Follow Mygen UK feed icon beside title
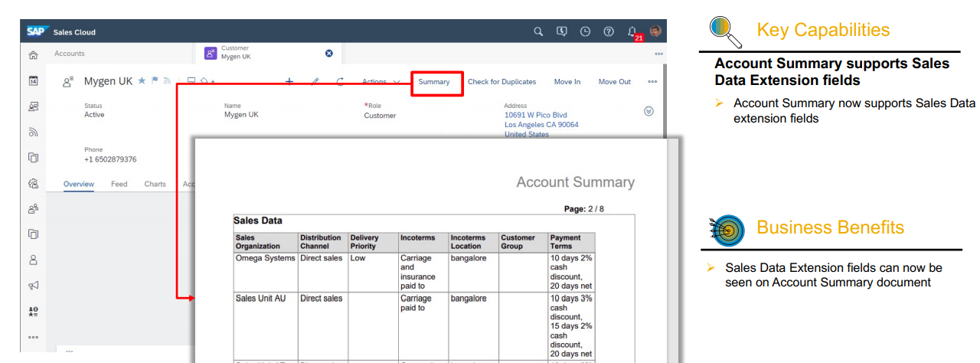The width and height of the screenshot is (980, 363). coord(166,80)
